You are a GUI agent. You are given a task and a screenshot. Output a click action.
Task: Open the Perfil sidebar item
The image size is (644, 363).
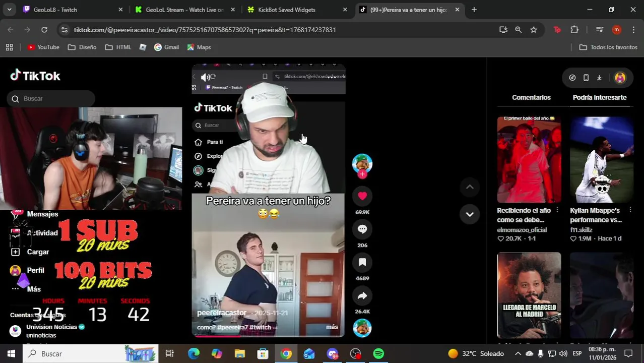[x=28, y=270]
